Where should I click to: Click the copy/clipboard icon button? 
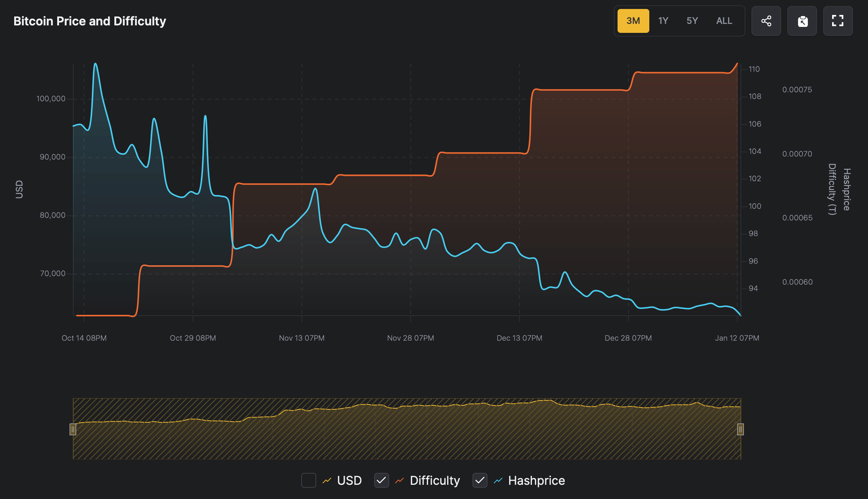(x=803, y=21)
